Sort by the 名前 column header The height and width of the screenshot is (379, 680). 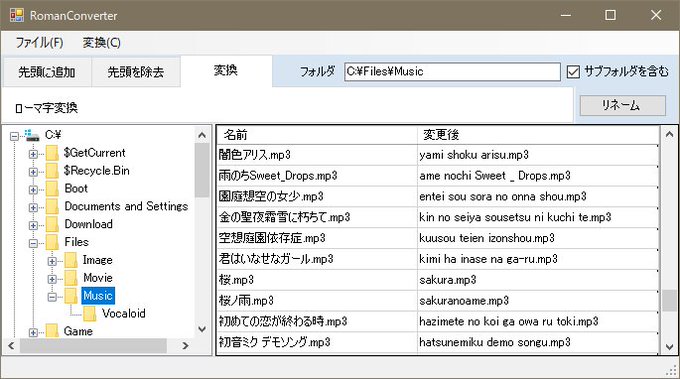point(317,135)
